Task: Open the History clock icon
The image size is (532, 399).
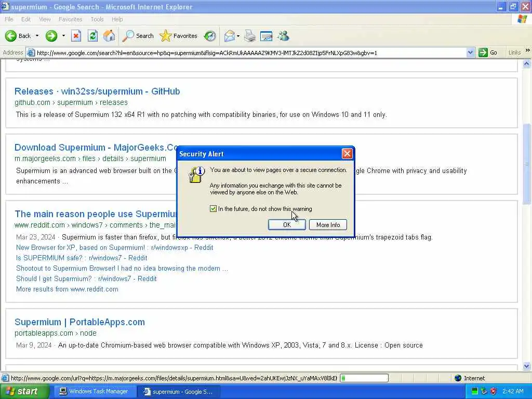Action: [x=210, y=36]
